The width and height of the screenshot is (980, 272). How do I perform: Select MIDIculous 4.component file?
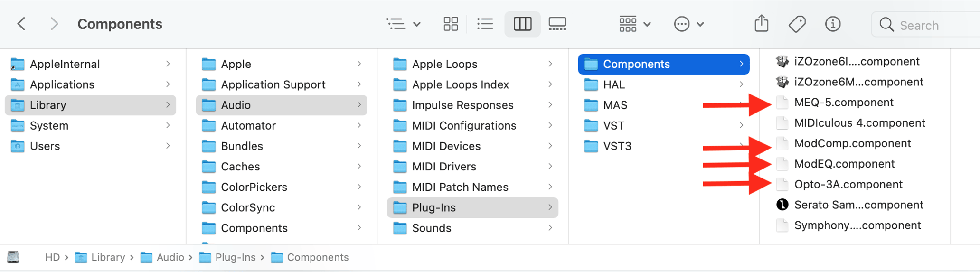[850, 123]
